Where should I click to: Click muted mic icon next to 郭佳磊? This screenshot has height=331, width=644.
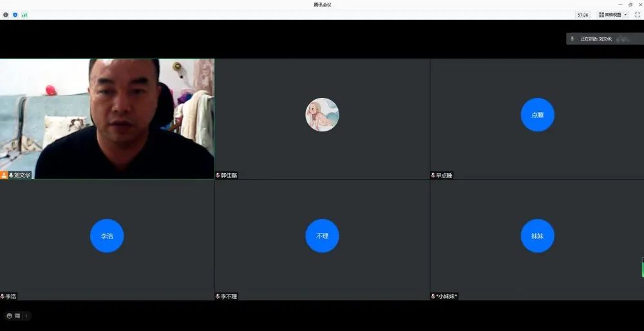coord(218,175)
